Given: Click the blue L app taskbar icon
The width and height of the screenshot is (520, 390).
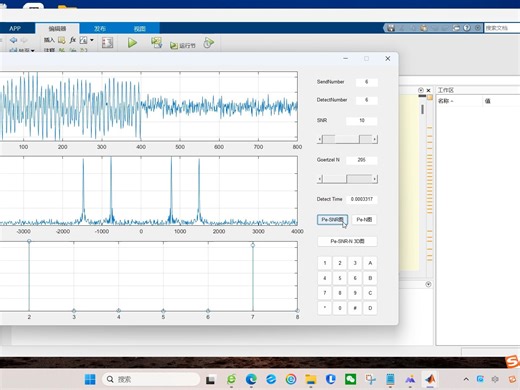Looking at the screenshot, I should point(330,379).
